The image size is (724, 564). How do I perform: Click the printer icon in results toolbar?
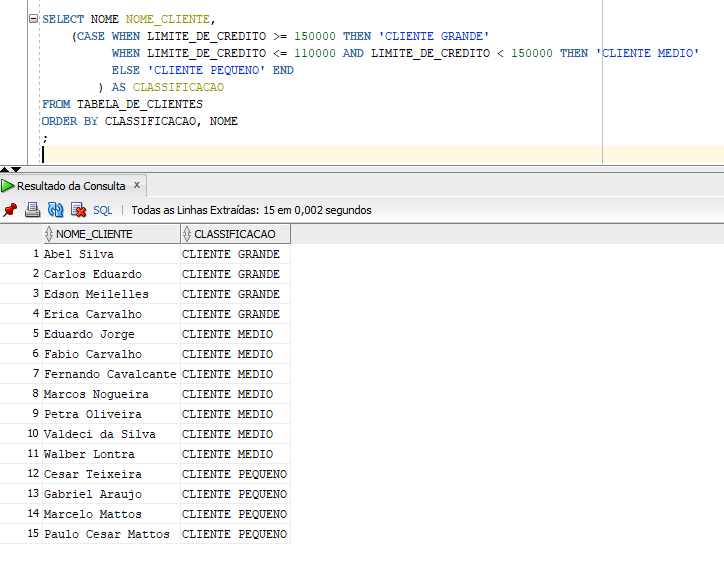coord(32,210)
